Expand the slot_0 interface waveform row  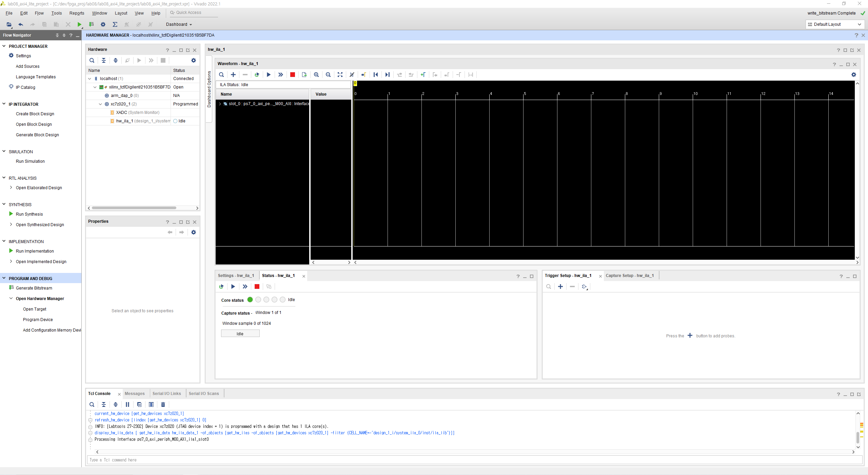tap(220, 104)
